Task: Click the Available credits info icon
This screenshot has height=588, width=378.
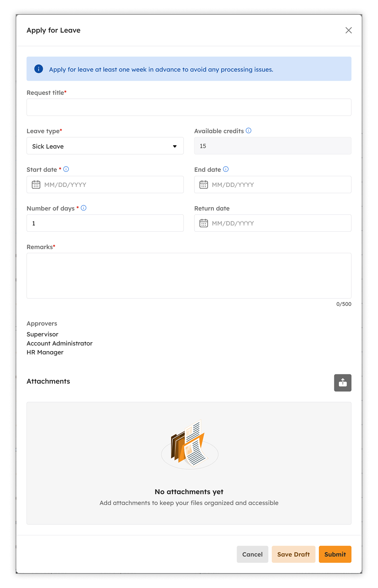Action: point(249,131)
